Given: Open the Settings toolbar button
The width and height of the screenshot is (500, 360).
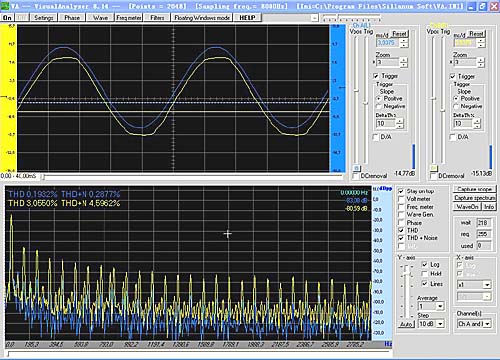Looking at the screenshot, I should pos(44,18).
